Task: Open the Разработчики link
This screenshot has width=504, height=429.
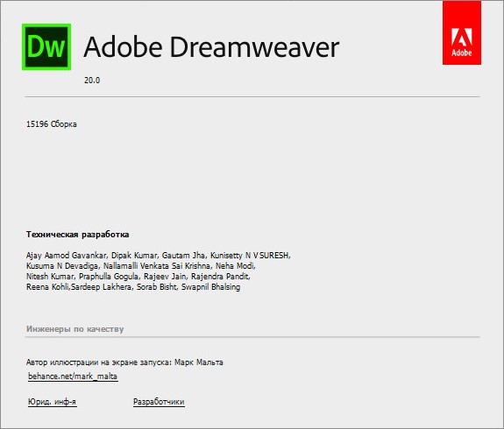Action: pos(159,402)
